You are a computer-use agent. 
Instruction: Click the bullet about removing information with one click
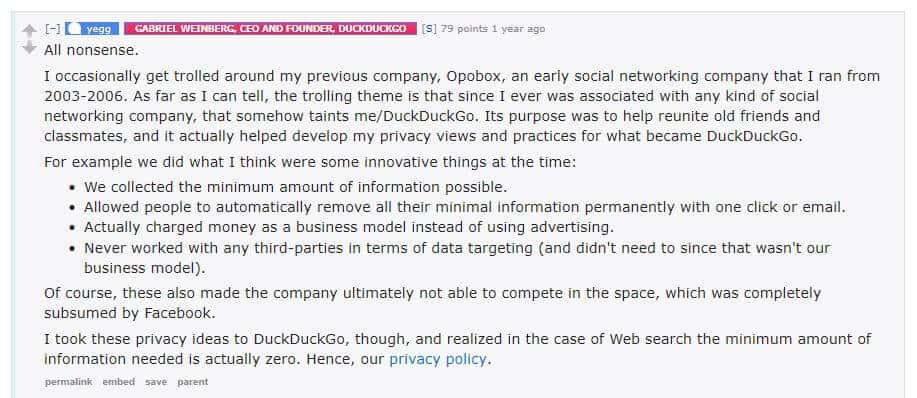(465, 207)
